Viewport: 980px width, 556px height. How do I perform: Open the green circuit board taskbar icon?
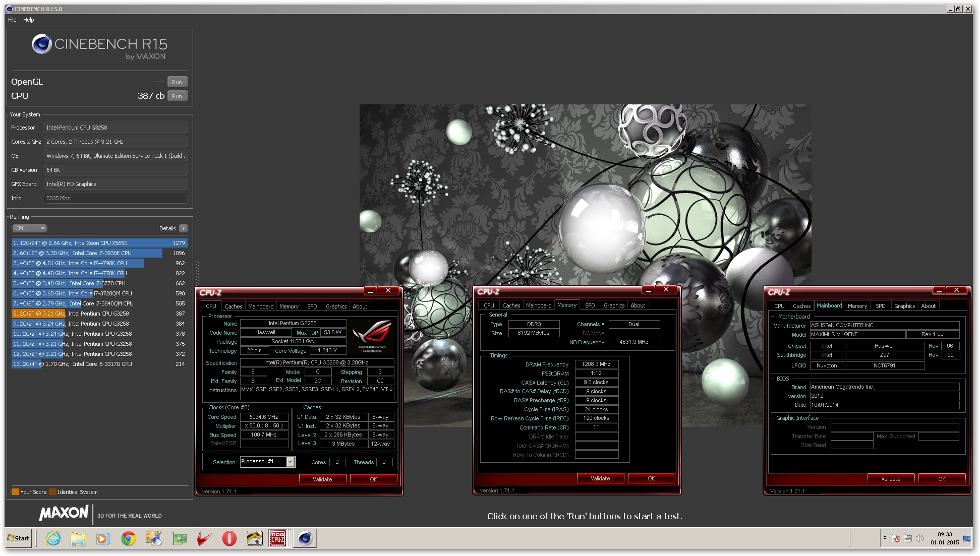[179, 538]
